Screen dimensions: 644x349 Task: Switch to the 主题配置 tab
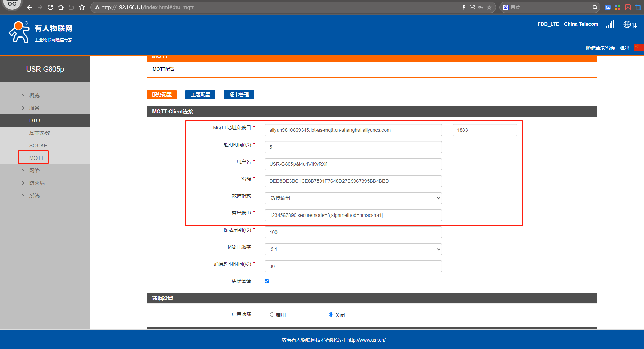coord(200,95)
